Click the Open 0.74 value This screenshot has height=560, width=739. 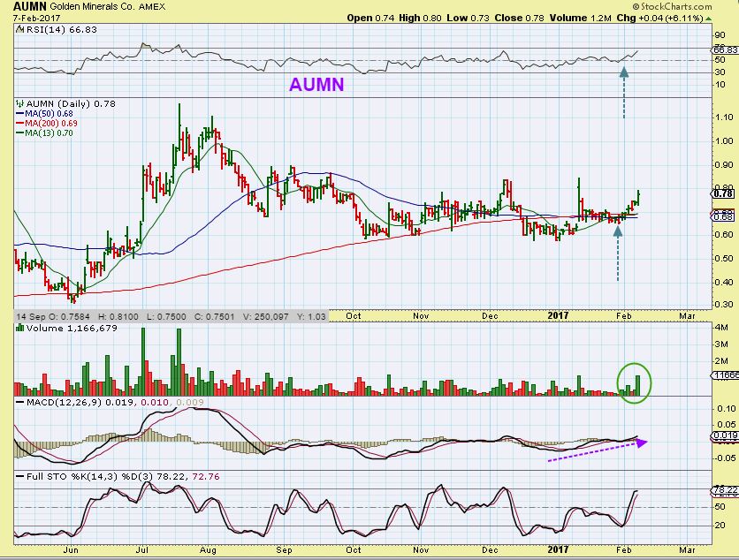370,19
